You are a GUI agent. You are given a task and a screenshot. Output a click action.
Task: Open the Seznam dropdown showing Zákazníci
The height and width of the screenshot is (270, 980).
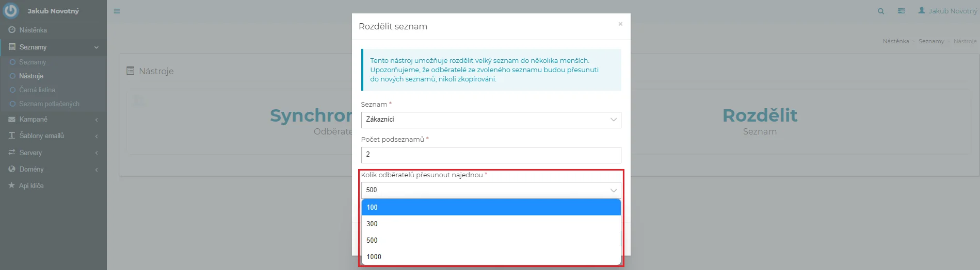coord(490,120)
